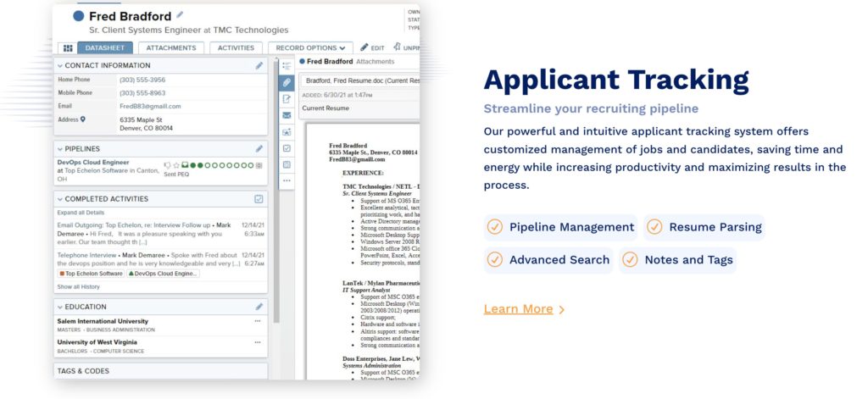The image size is (868, 399).
Task: Open the ACTIVITIES tab
Action: point(236,48)
